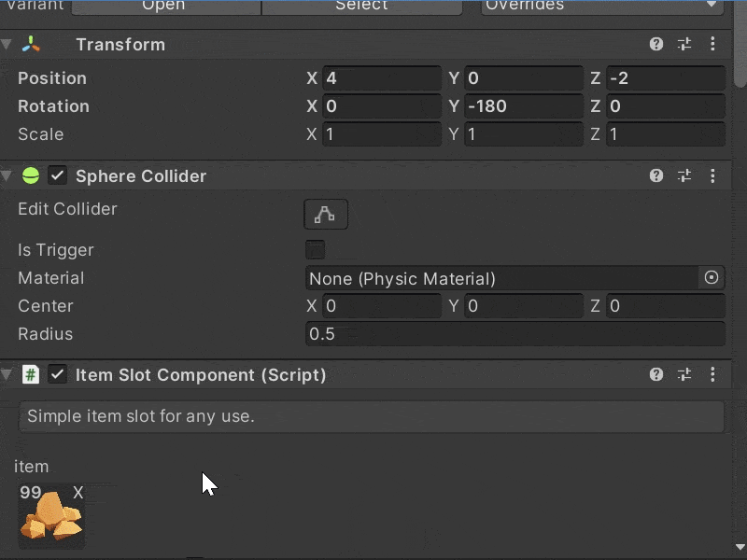
Task: Click the Item Slot script icon
Action: (x=31, y=374)
